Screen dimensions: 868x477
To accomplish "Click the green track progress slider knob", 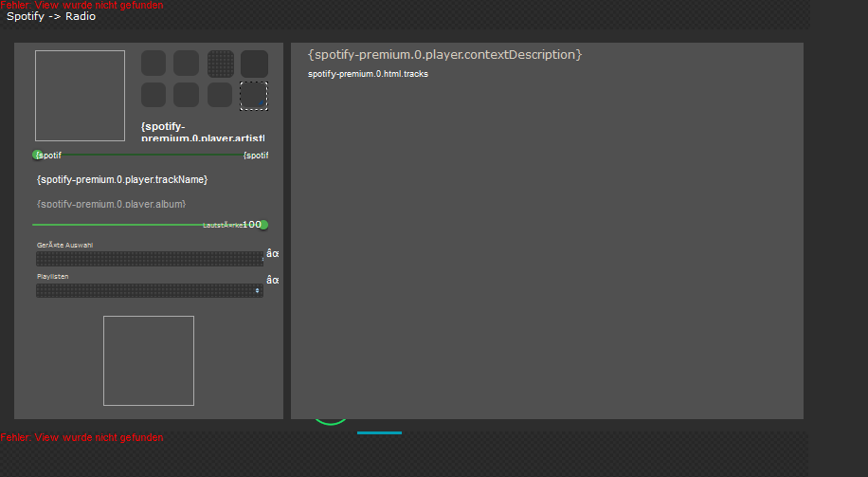I will (x=38, y=155).
